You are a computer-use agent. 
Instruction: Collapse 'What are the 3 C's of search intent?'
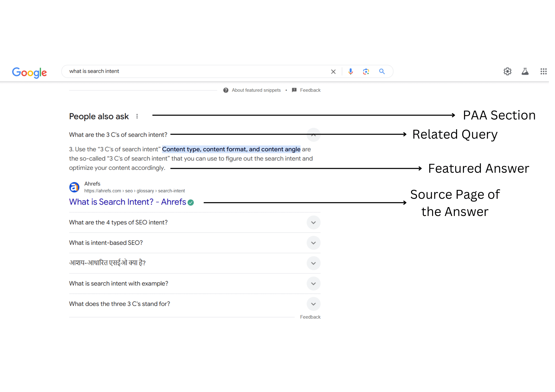[x=314, y=135]
